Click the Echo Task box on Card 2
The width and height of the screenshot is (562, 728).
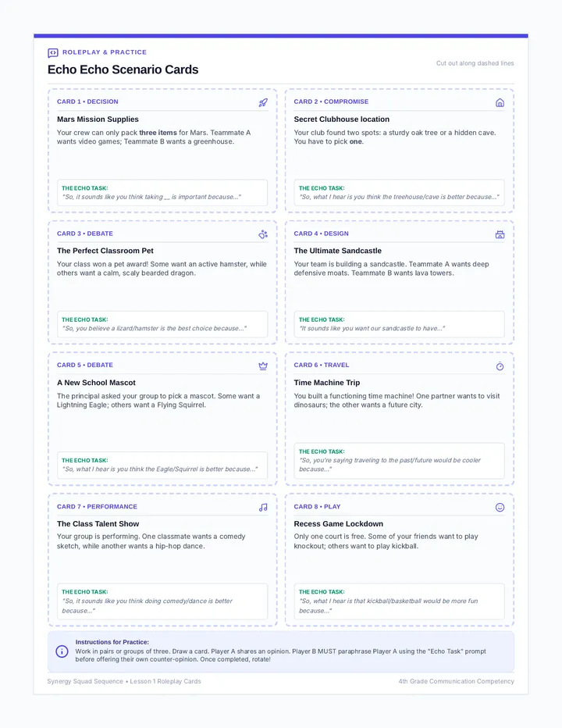[x=399, y=193]
